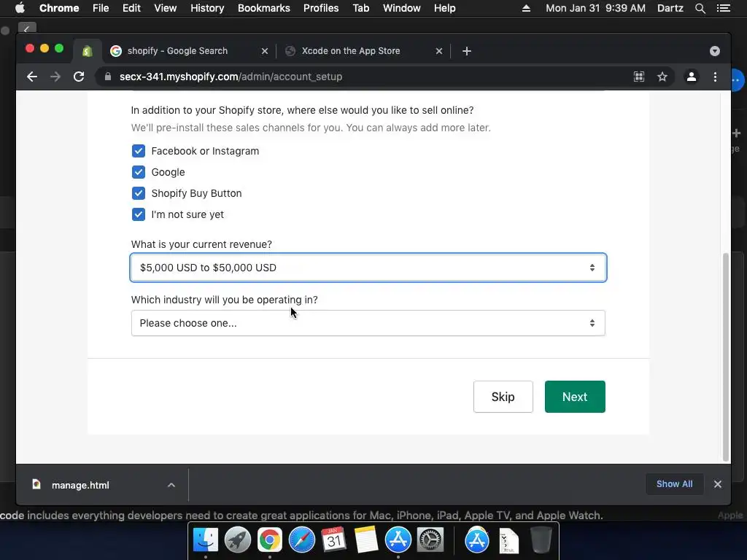Open Notes from the Dock

[366, 540]
